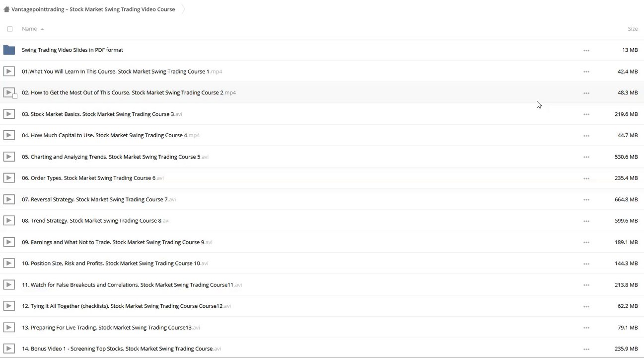Viewport: 644px width, 358px height.
Task: Click video icon for 02. How to Get the Most
Action: tap(8, 92)
